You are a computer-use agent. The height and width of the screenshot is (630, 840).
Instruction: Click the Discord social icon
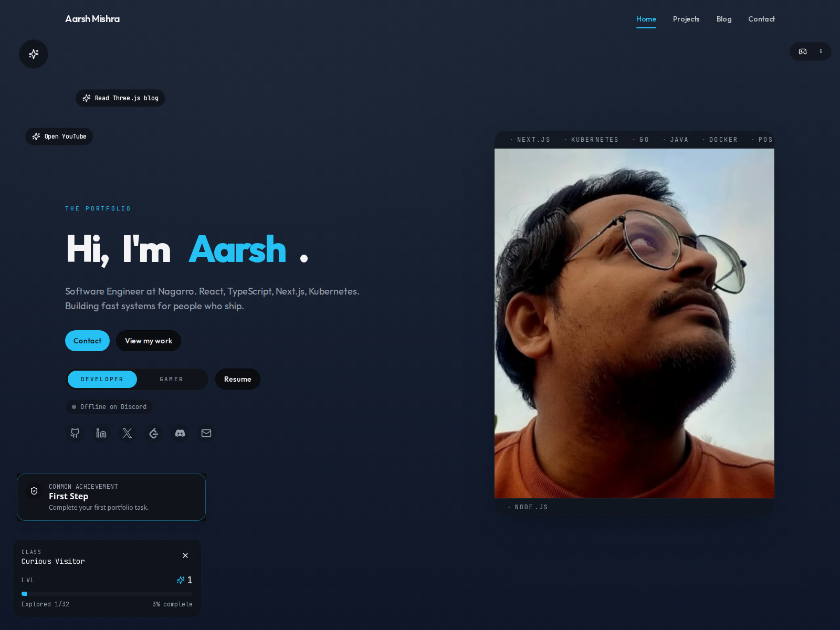coord(180,433)
